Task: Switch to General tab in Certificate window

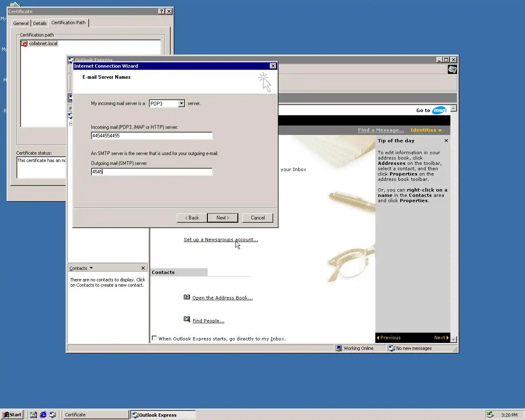Action: pyautogui.click(x=21, y=23)
